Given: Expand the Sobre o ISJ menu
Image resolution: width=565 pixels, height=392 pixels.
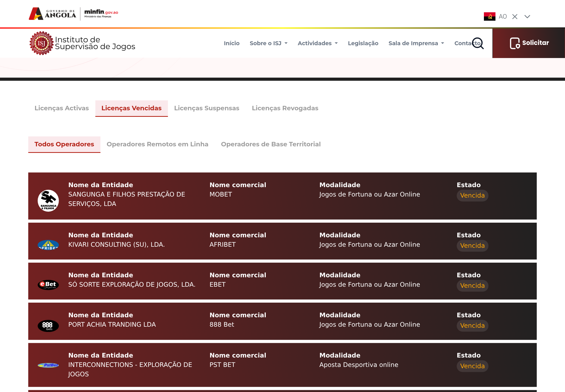Looking at the screenshot, I should tap(268, 43).
